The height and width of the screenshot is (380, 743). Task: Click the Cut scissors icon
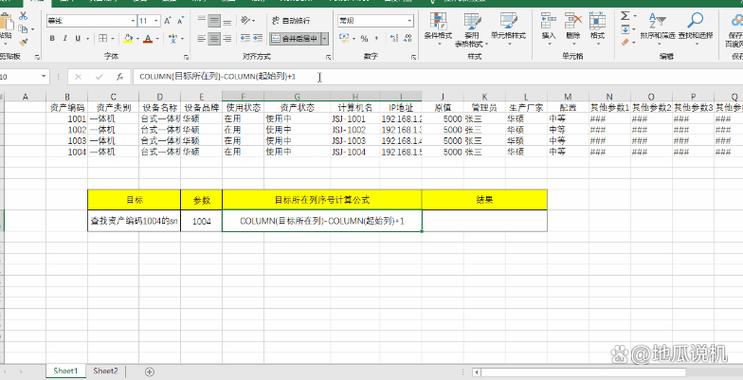(x=23, y=16)
